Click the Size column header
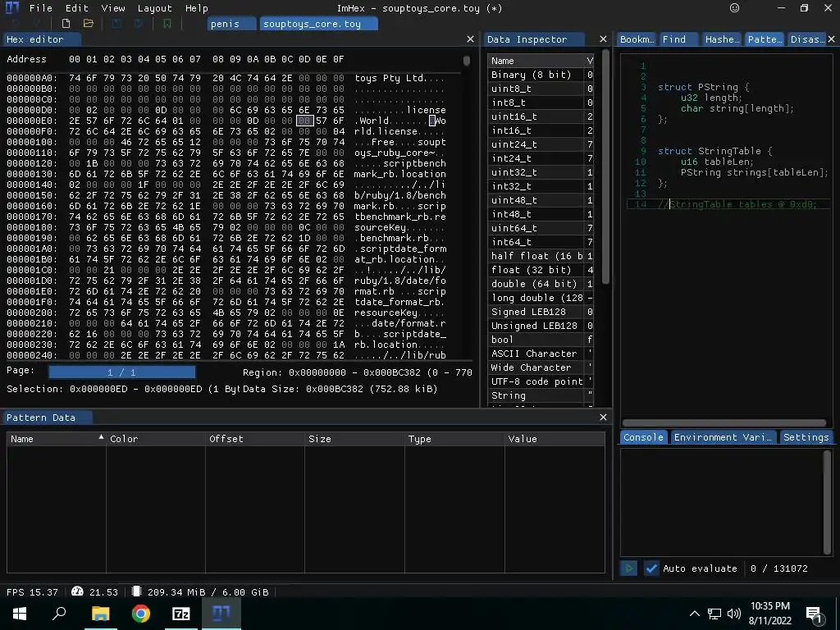 point(354,439)
